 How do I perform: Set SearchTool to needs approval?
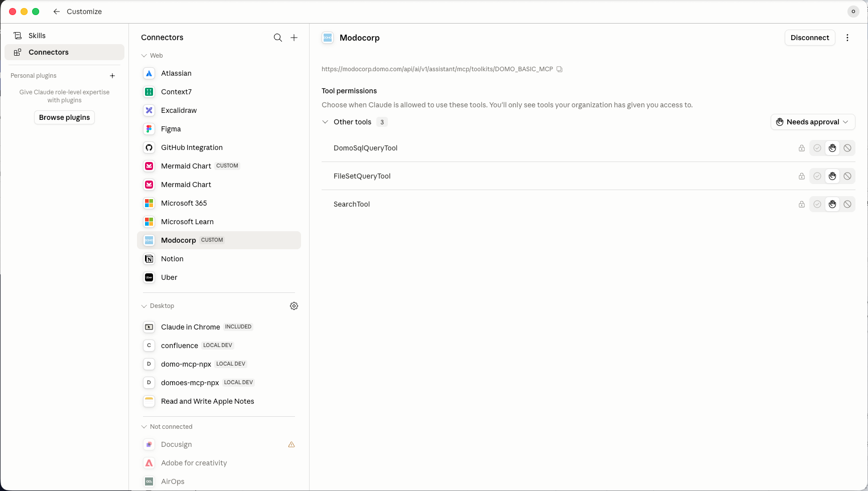(x=832, y=204)
